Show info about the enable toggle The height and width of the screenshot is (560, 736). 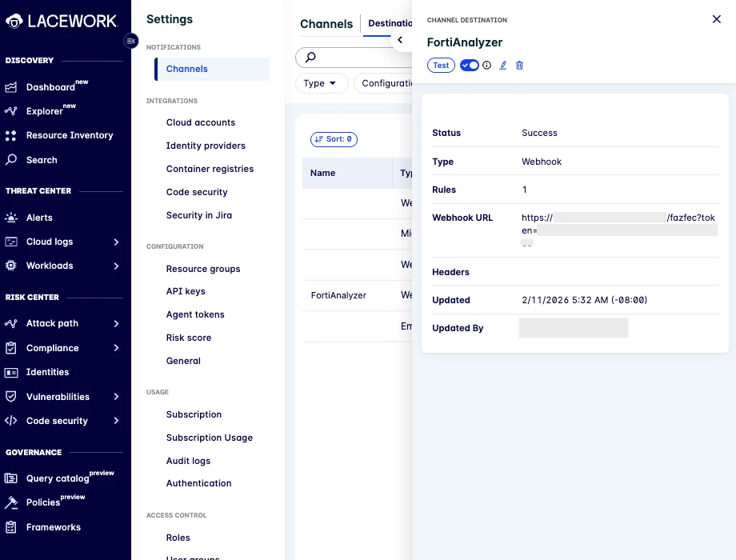tap(486, 66)
